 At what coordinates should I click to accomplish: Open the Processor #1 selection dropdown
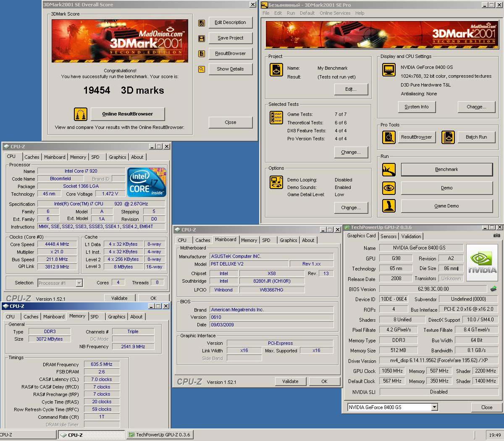click(x=79, y=283)
